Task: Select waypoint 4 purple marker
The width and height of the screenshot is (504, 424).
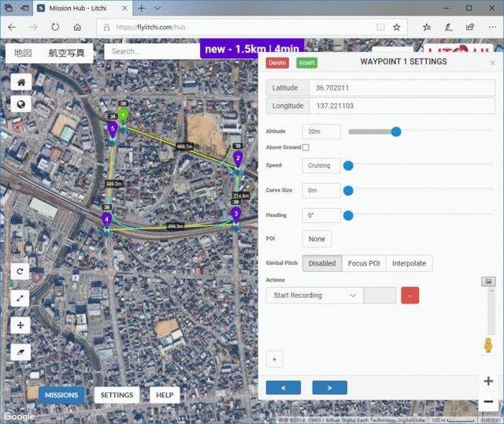Action: point(107,220)
